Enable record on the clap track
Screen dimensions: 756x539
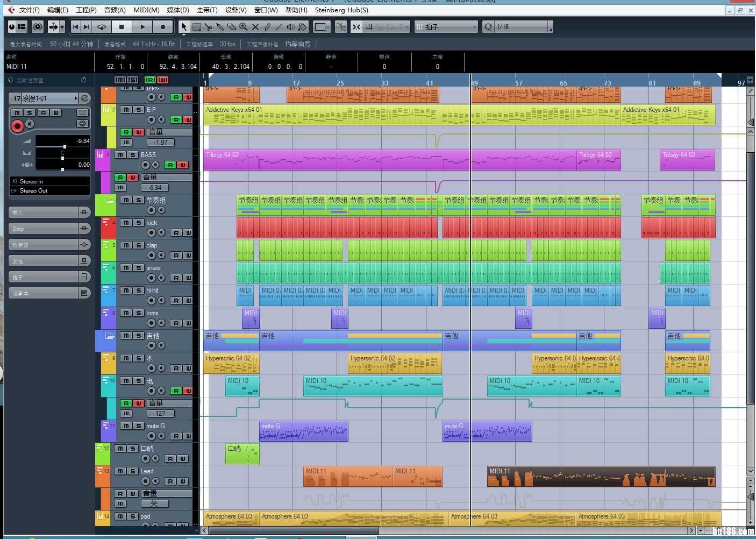click(152, 256)
